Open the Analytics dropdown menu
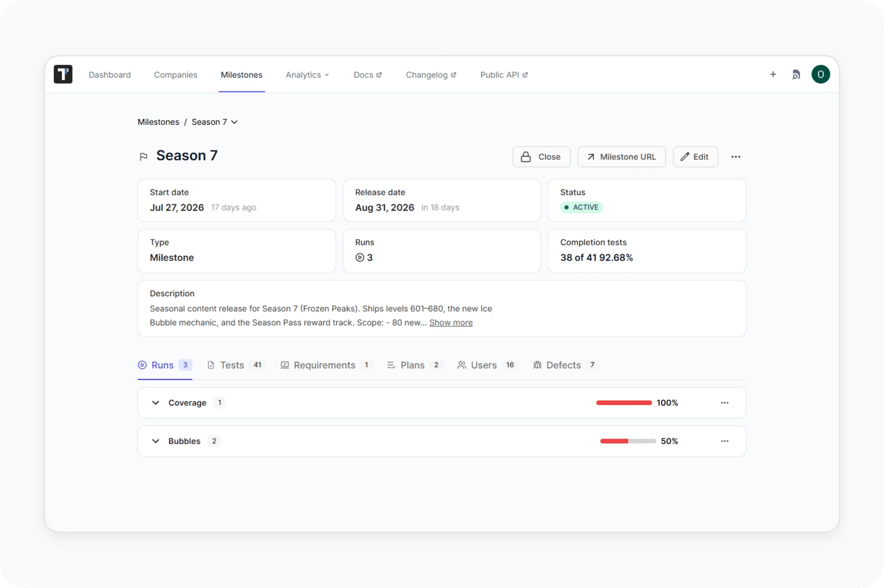Viewport: 884px width, 588px height. [307, 75]
